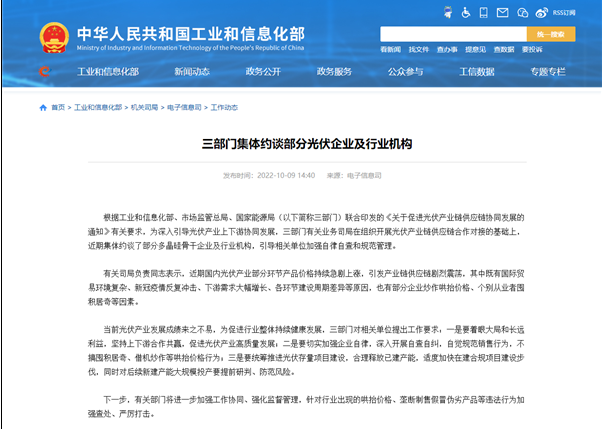Viewport: 602px width, 429px height.
Task: Open 机关司局 breadcrumb link
Action: click(145, 108)
